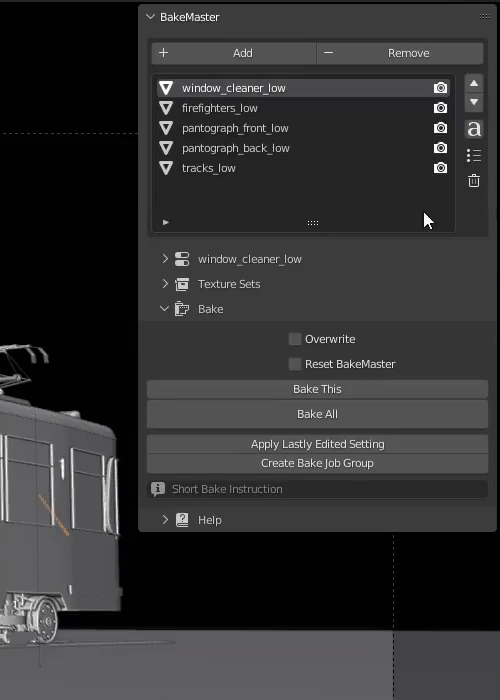This screenshot has height=700, width=500.
Task: Expand the Texture Sets section
Action: pos(165,283)
